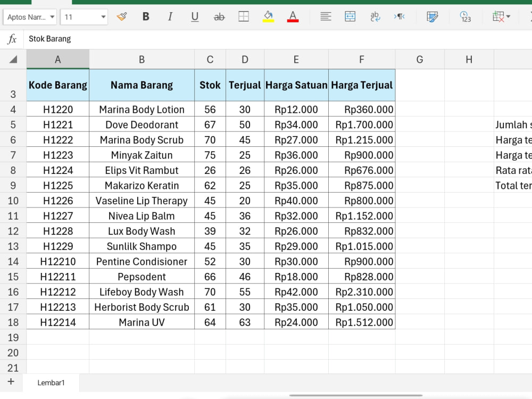Toggle Italic formatting
Viewport: 532px width, 399px height.
tap(170, 16)
